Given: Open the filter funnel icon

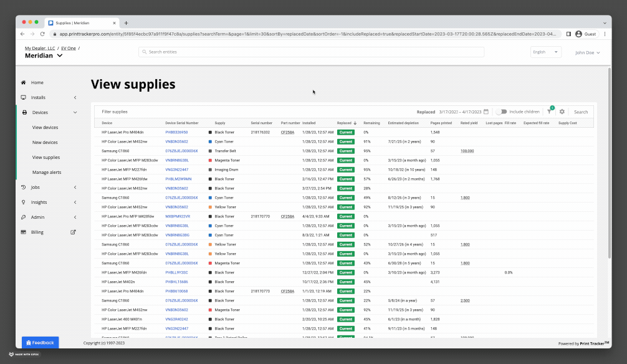Looking at the screenshot, I should (549, 112).
